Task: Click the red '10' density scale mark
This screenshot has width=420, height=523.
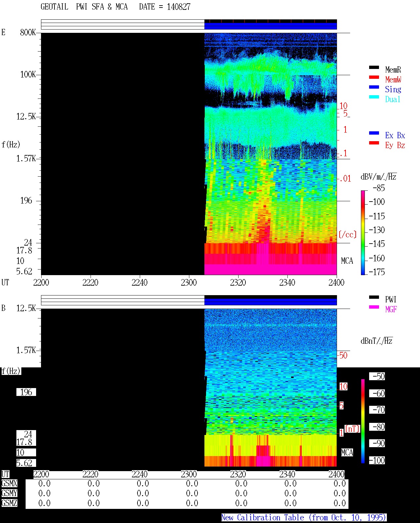Action: (343, 106)
